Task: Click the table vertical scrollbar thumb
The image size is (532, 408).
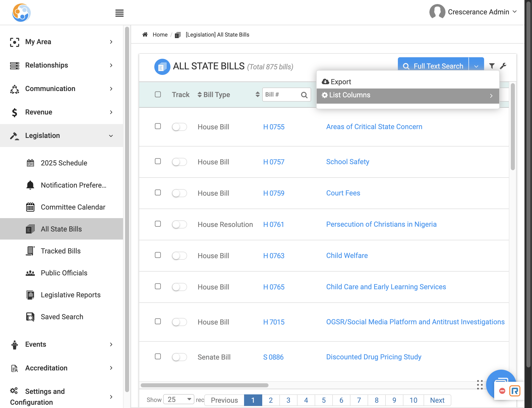Action: (x=513, y=127)
